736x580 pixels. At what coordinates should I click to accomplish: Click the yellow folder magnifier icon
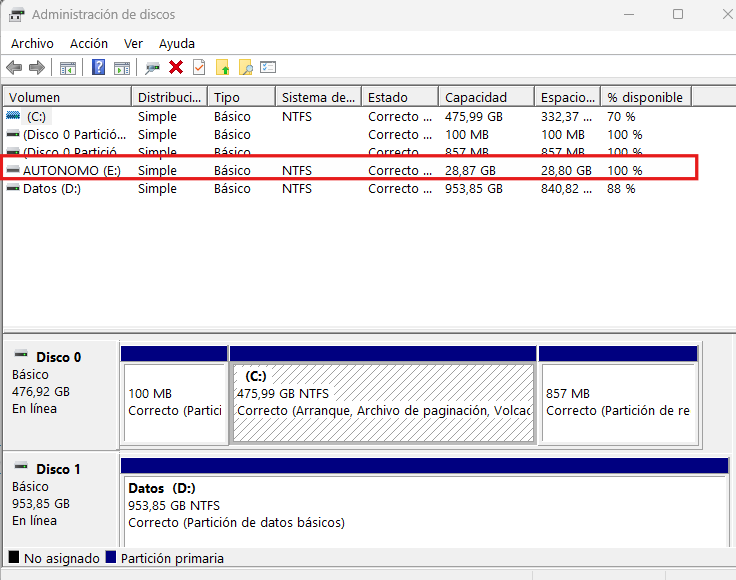245,68
